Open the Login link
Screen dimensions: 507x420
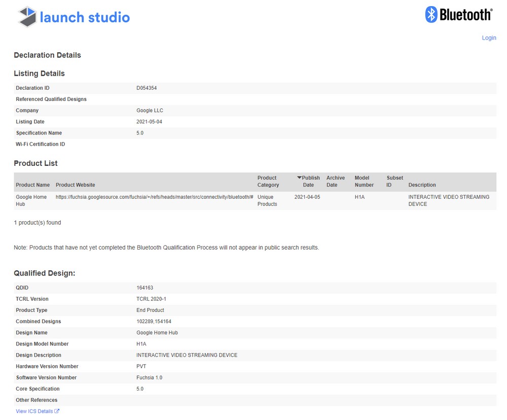[x=489, y=38]
